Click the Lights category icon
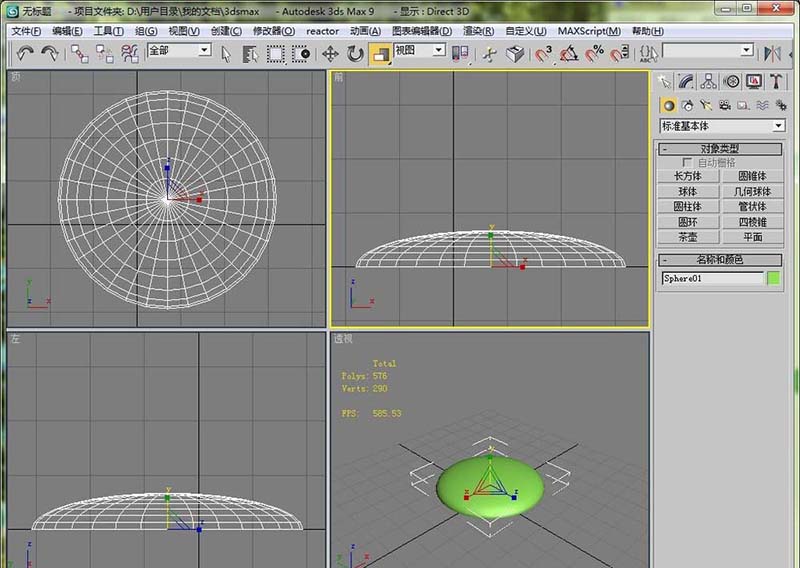The height and width of the screenshot is (568, 800). point(706,105)
